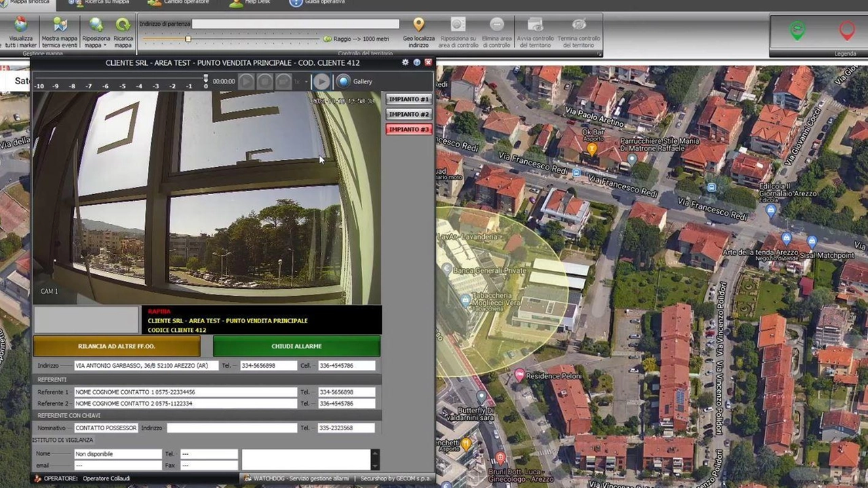Show the thermal events map (Mostra mappa termica eventi)
Viewport: 868px width, 488px height.
(60, 33)
